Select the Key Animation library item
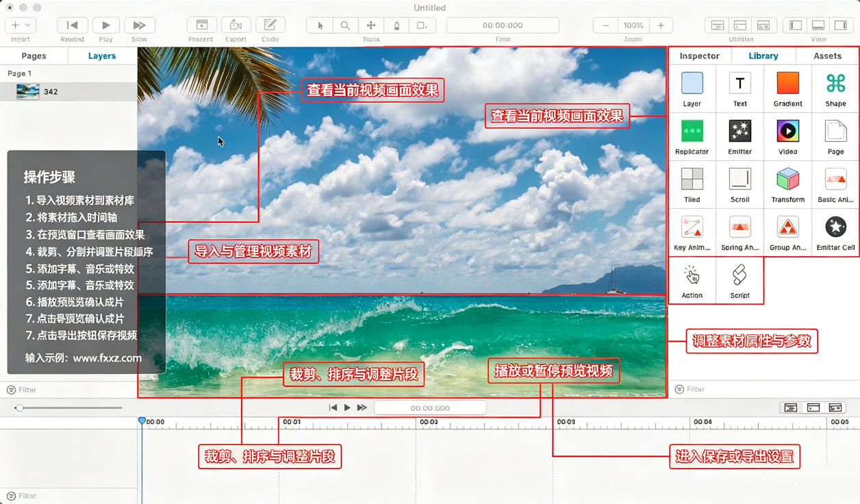This screenshot has width=860, height=504. pyautogui.click(x=692, y=233)
